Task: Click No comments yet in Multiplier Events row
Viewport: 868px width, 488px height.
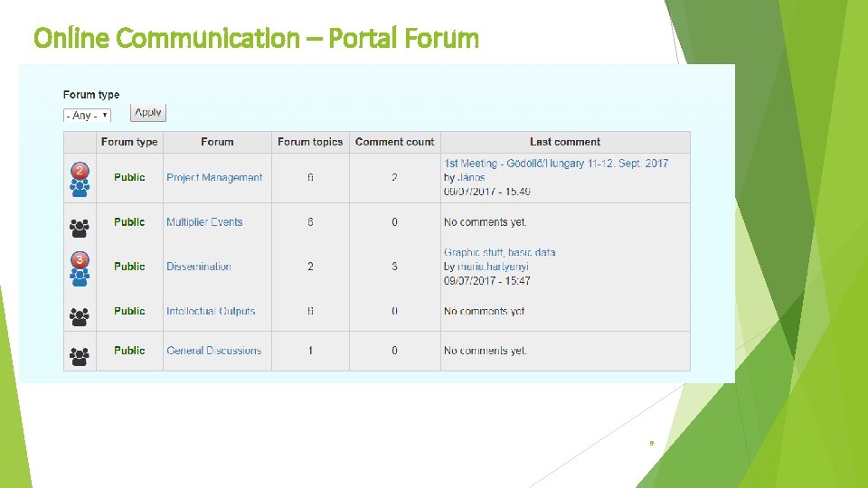Action: (x=485, y=222)
